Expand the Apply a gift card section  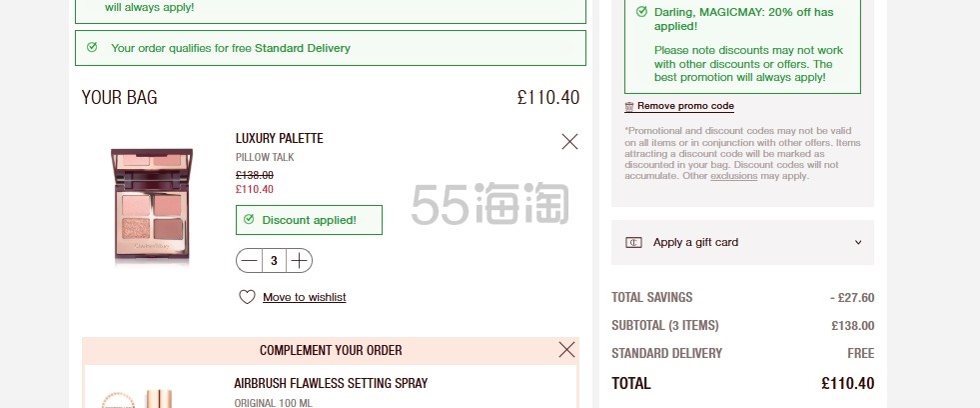coord(742,242)
